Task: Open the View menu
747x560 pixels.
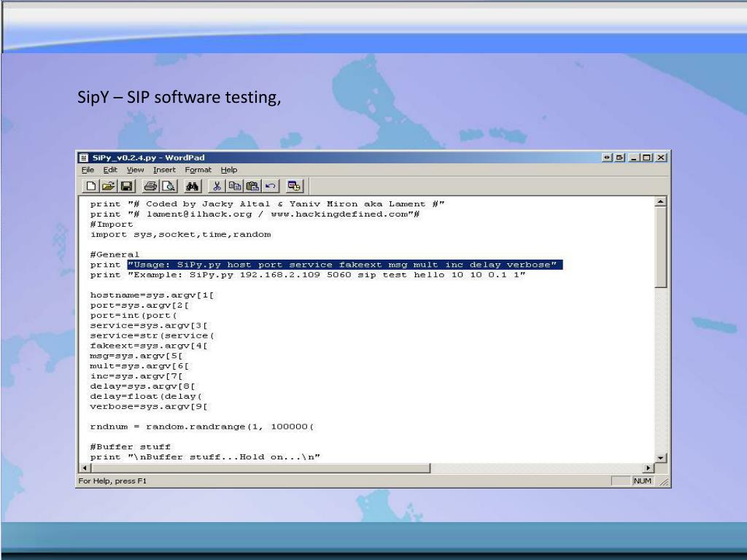Action: click(x=135, y=170)
